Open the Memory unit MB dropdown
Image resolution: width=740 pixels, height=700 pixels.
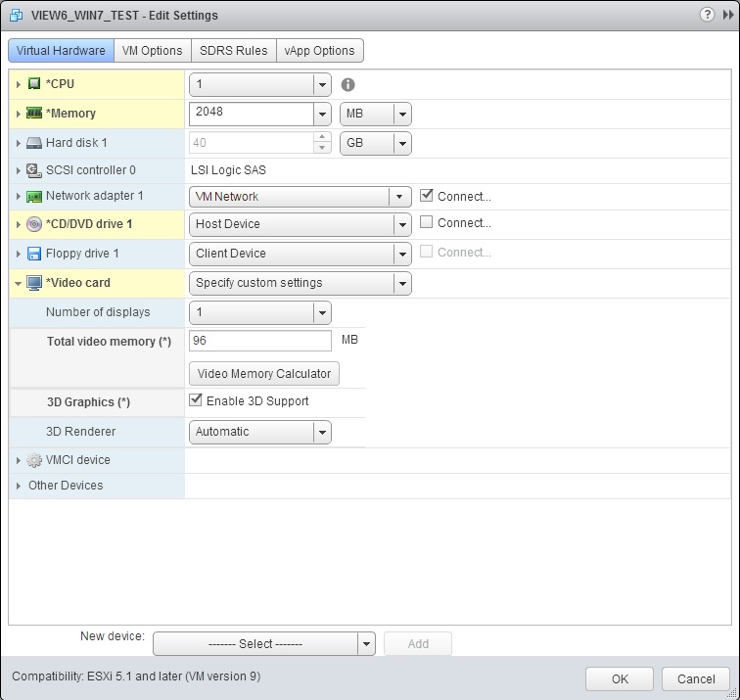[x=376, y=115]
